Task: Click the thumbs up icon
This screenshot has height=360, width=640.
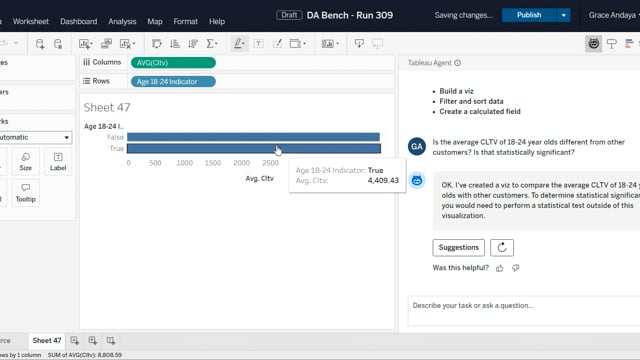Action: (500, 268)
